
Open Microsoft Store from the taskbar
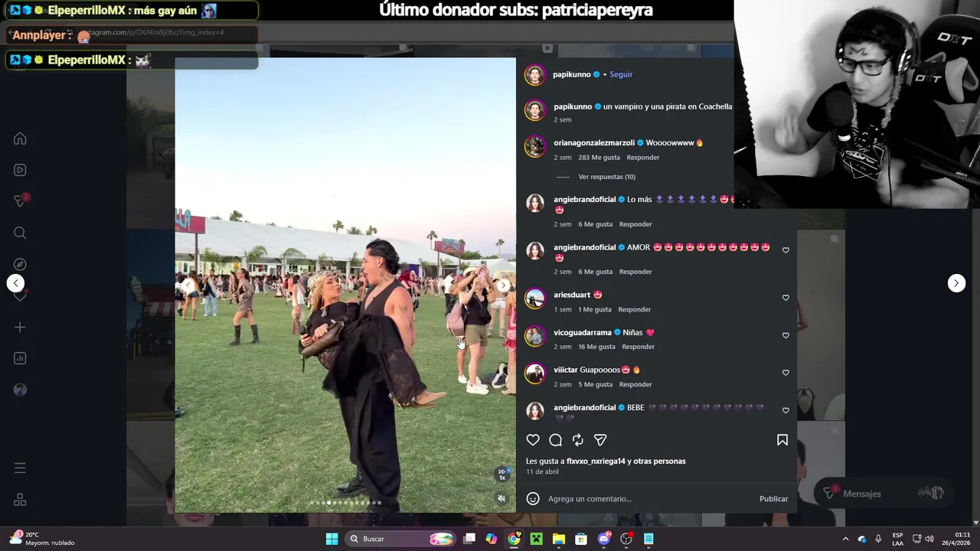tap(581, 539)
